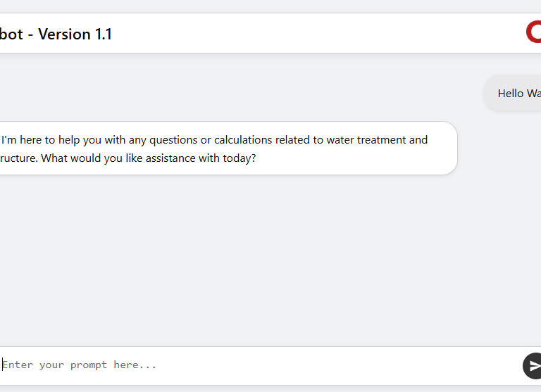Place cursor at the prompt field's start

(3, 365)
